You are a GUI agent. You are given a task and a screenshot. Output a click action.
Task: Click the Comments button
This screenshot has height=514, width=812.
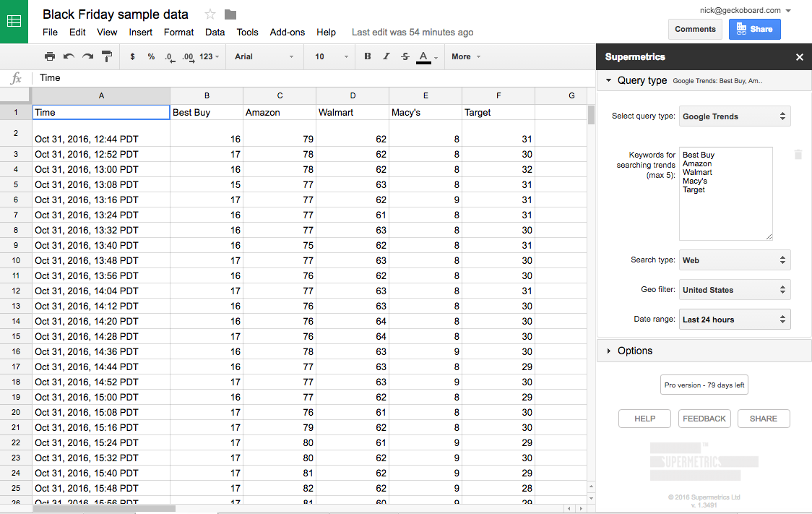(x=695, y=29)
